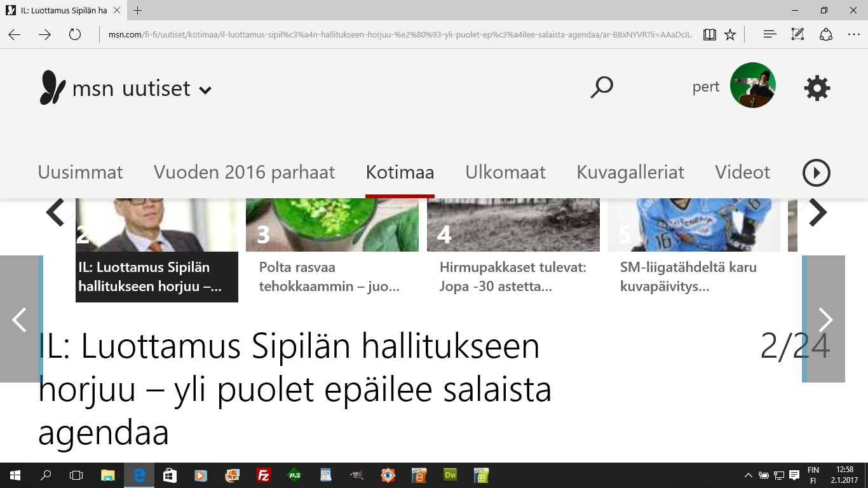Open MSN settings gear icon
Screen dimensions: 868x488
point(817,88)
